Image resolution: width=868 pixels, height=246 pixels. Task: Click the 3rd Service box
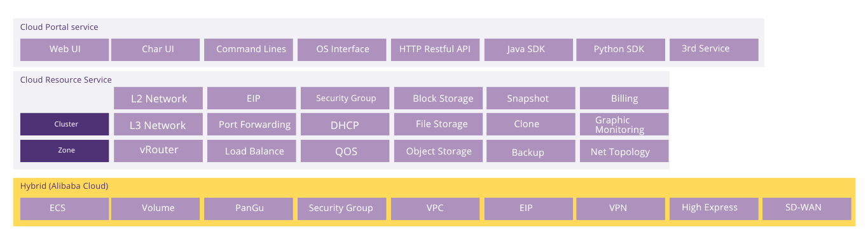pyautogui.click(x=714, y=50)
